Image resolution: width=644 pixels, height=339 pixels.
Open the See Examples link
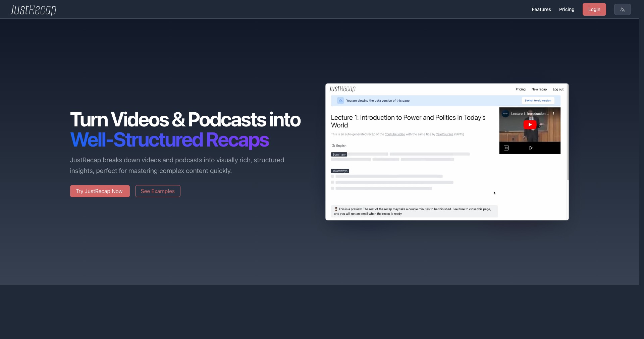pos(158,191)
